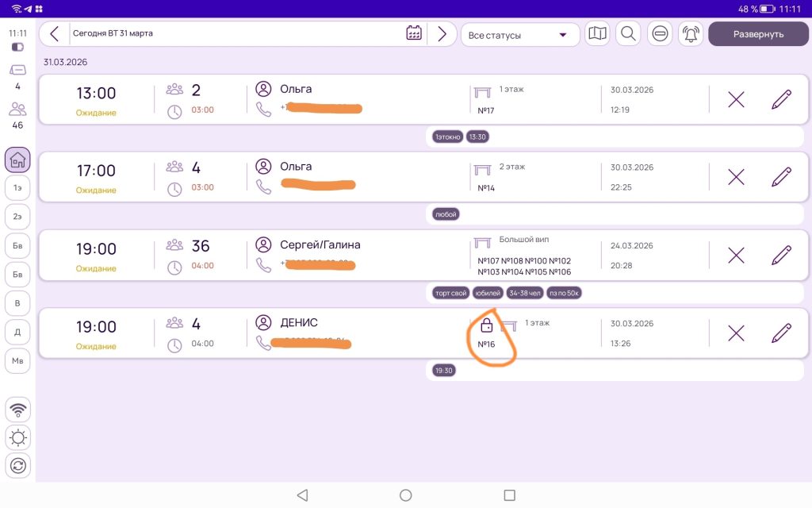
Task: Open the floor map view
Action: point(597,34)
